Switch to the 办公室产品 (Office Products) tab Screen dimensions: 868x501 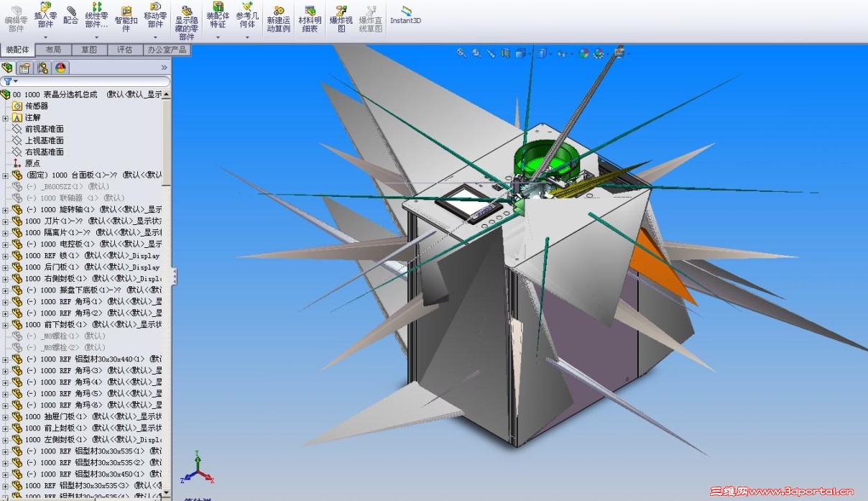click(x=167, y=50)
